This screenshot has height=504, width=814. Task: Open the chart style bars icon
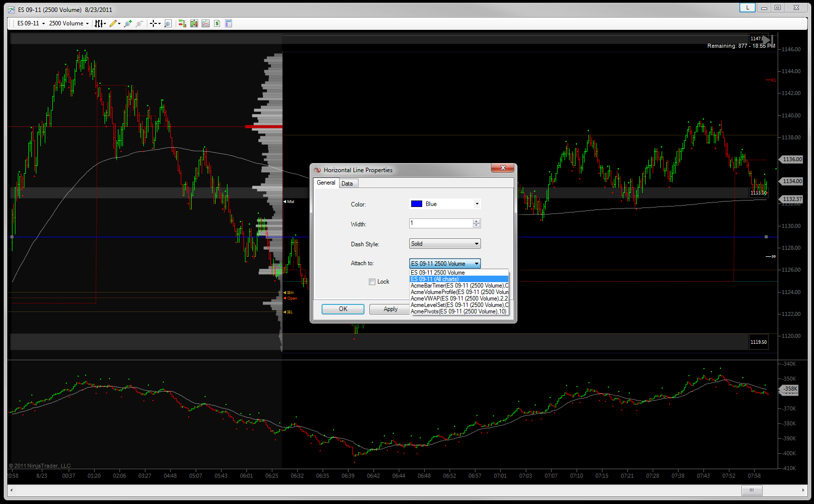[x=99, y=23]
